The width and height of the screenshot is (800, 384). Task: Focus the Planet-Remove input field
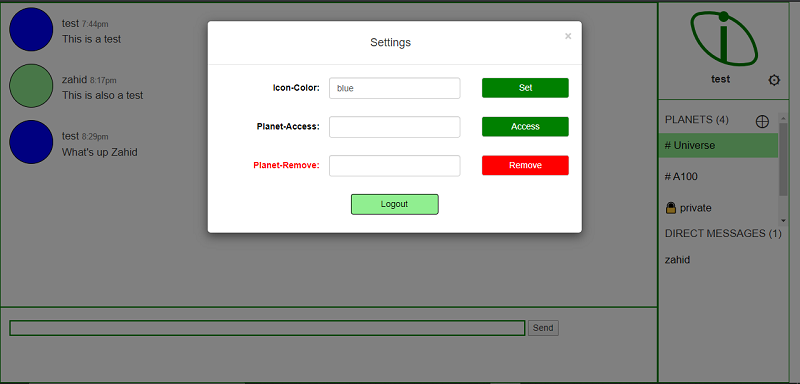click(x=394, y=166)
